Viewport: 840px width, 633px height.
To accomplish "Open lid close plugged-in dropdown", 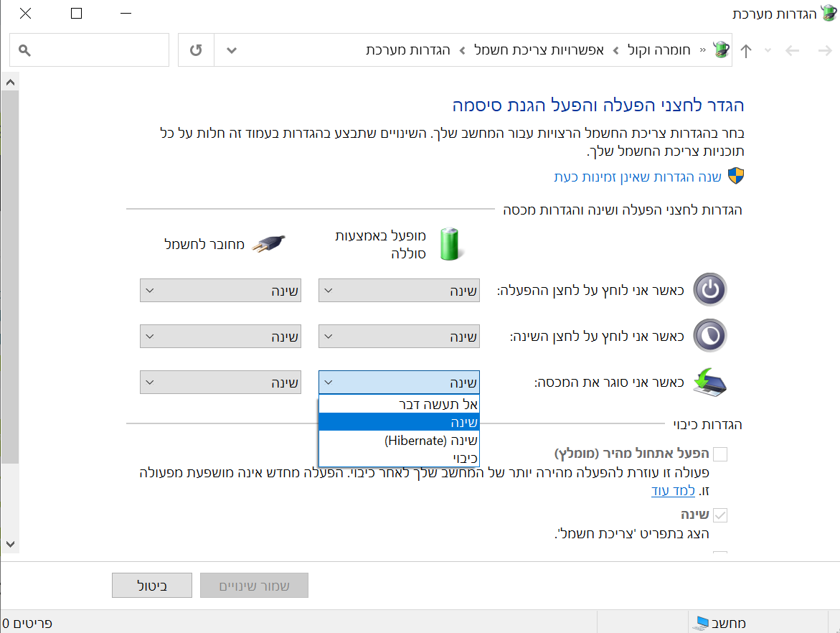I will click(221, 383).
